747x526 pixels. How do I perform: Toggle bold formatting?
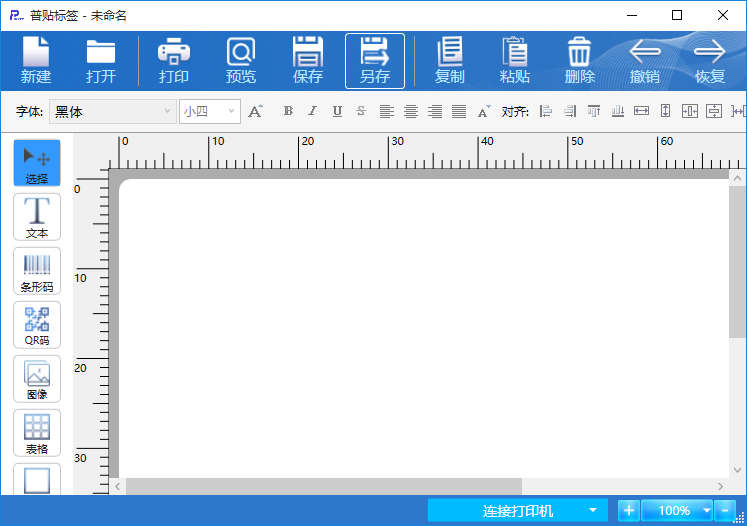click(288, 111)
